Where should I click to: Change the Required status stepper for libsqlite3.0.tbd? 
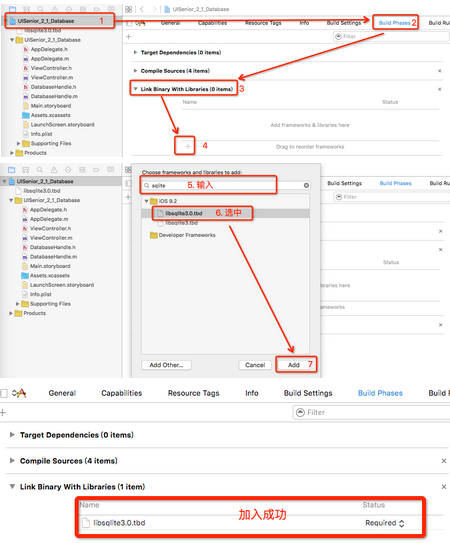[x=402, y=523]
